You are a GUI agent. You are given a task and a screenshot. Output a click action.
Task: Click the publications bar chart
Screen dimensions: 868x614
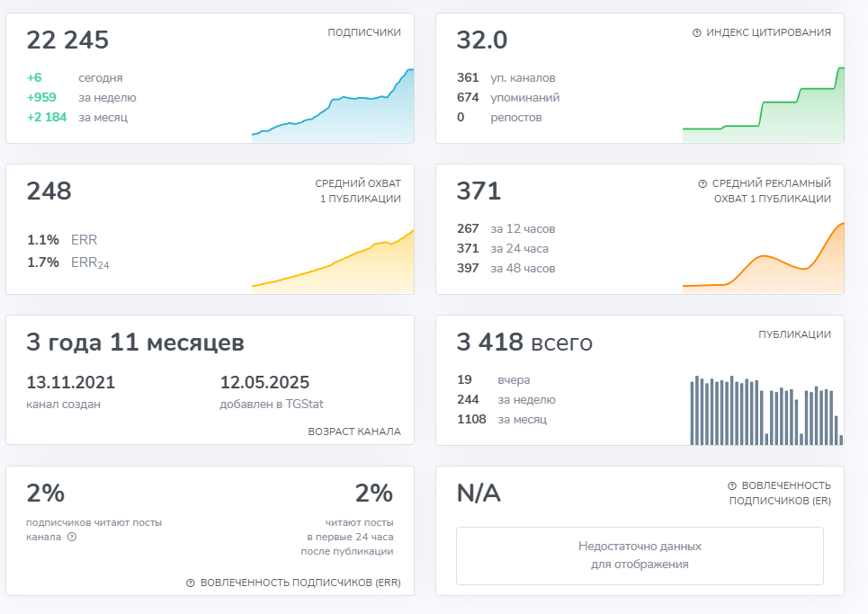coord(765,409)
